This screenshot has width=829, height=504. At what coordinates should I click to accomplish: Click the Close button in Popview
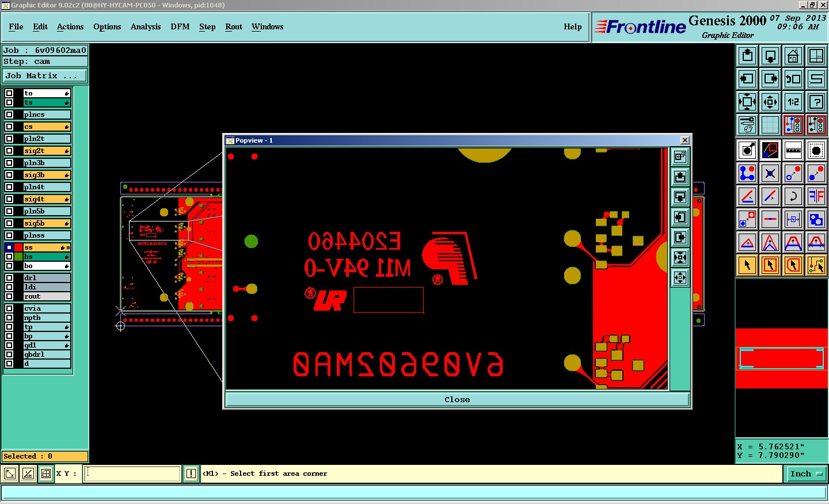458,399
